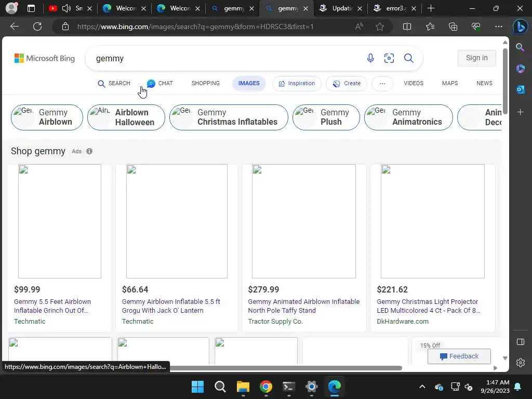Open a new tab with the plus button
The width and height of the screenshot is (532, 399).
[x=431, y=8]
